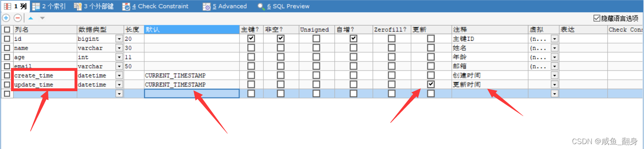This screenshot has height=149, width=644.
Task: Open the 2 个索引 tab
Action: click(x=49, y=6)
